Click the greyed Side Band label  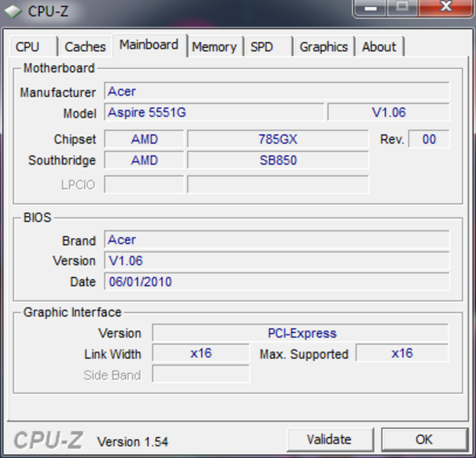112,376
